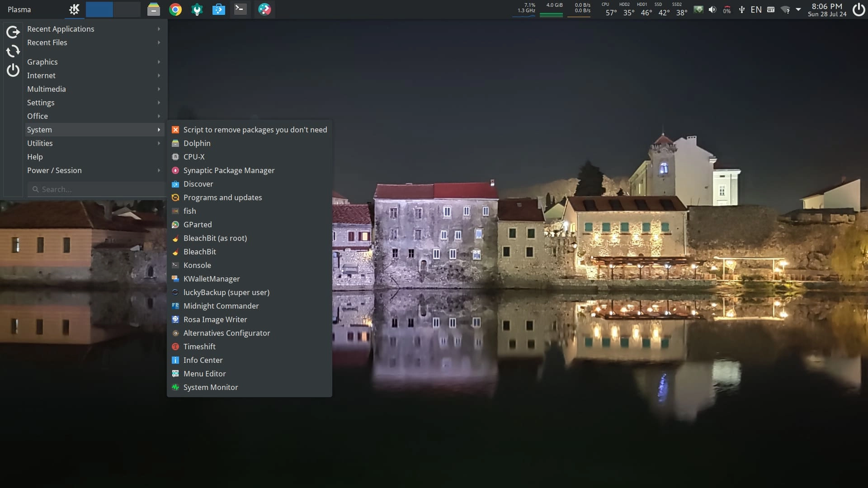Select the System category in launcher
The width and height of the screenshot is (868, 488).
pos(94,130)
